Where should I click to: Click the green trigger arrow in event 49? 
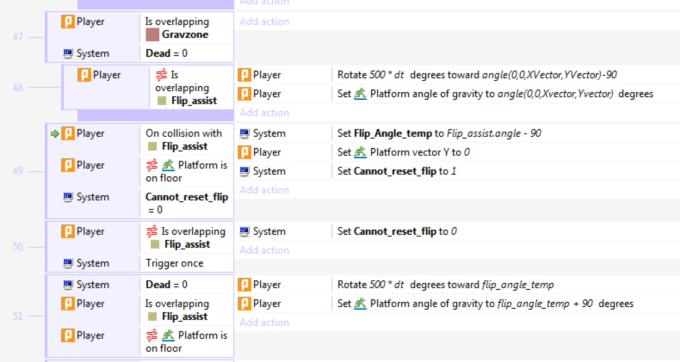coord(55,134)
